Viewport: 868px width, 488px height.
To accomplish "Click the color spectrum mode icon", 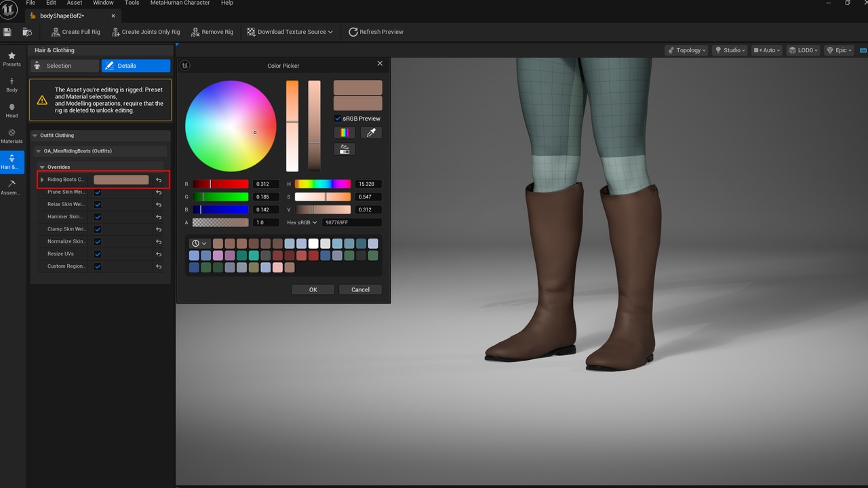I will pos(344,133).
